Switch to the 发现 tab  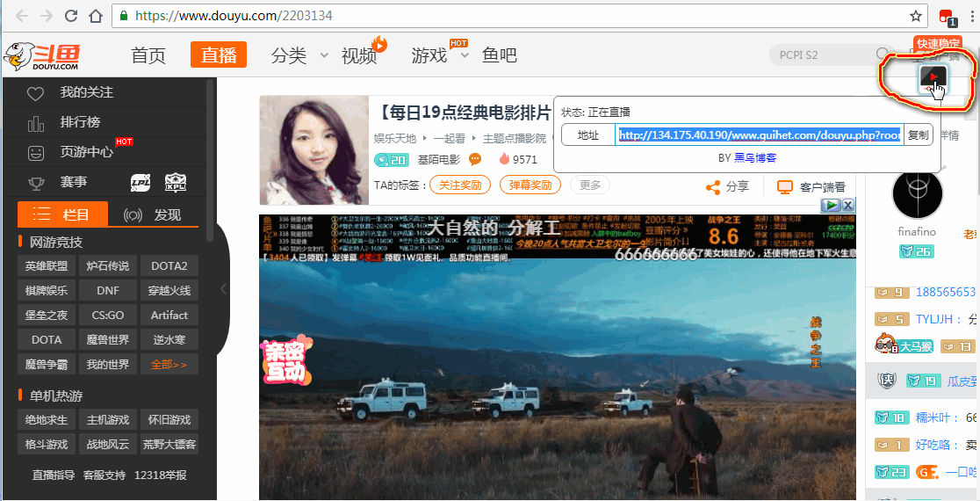[x=153, y=214]
